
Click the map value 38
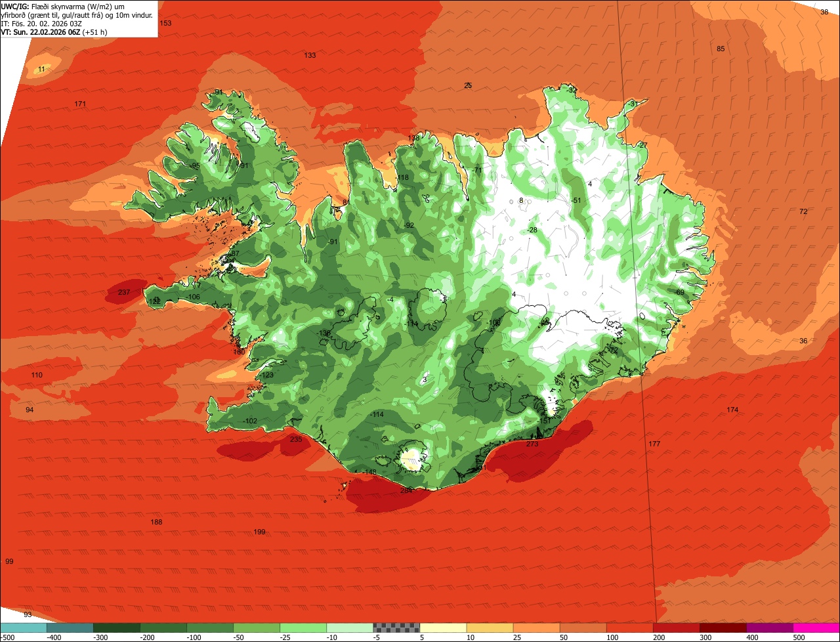824,12
